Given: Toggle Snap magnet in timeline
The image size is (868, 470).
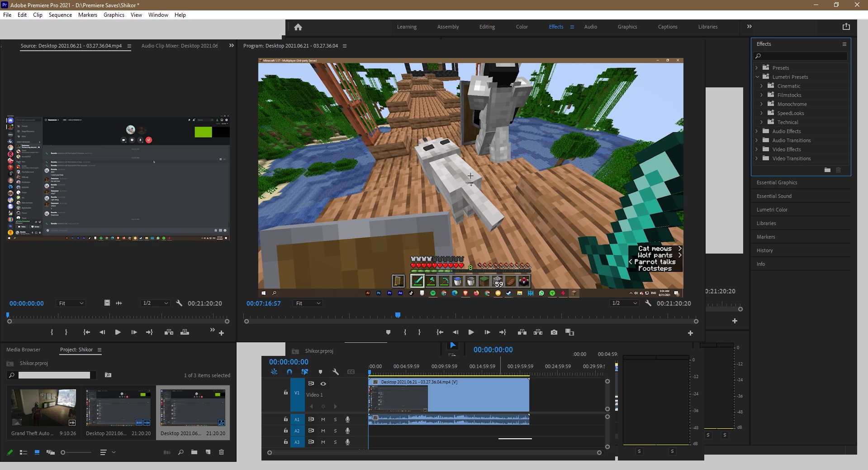Looking at the screenshot, I should click(x=289, y=372).
